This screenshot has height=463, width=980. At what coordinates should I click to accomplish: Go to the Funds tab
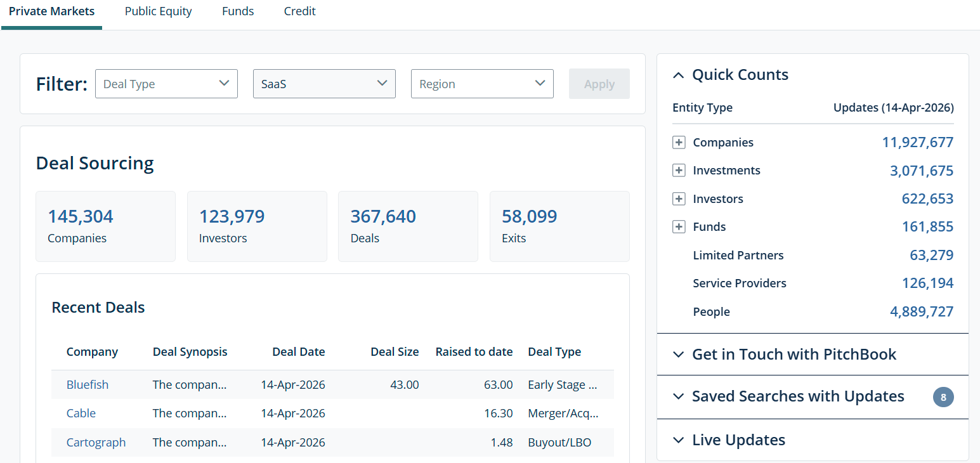coord(238,11)
